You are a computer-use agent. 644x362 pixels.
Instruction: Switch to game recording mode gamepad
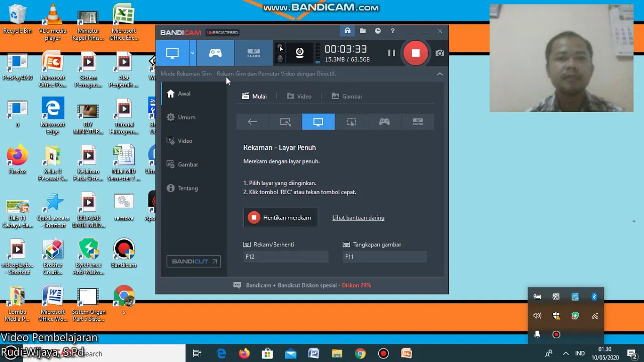[215, 53]
